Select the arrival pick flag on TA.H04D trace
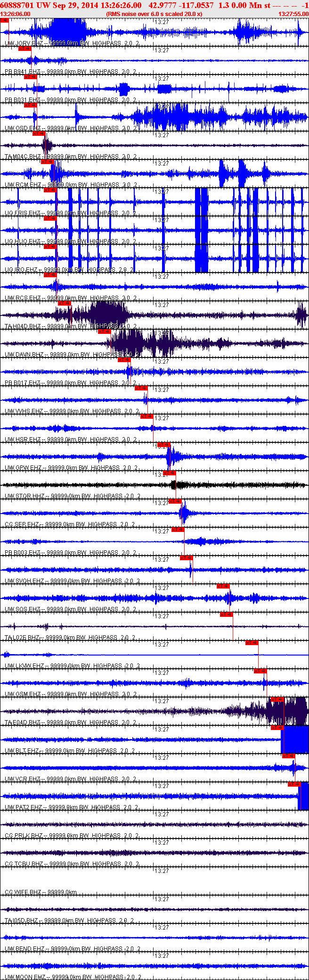This screenshot has height=980, width=309. (65, 303)
